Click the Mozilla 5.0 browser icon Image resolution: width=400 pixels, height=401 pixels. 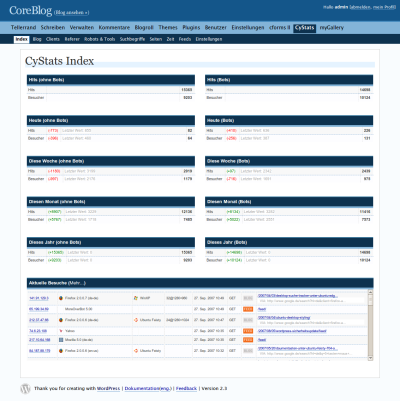pyautogui.click(x=61, y=340)
